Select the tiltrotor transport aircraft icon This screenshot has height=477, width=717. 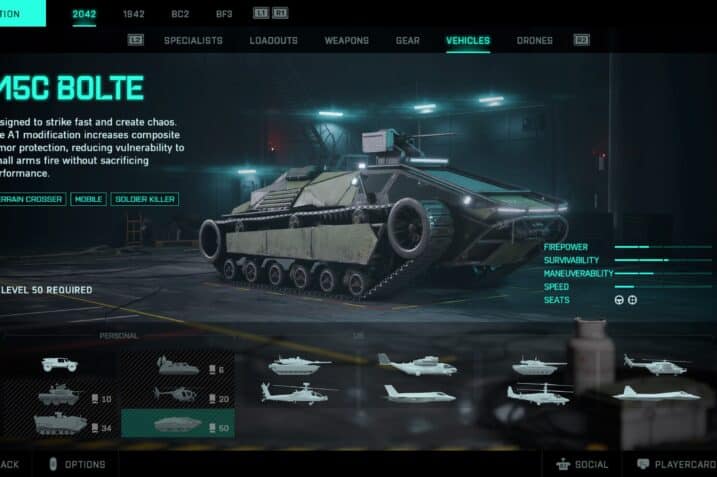tap(417, 365)
